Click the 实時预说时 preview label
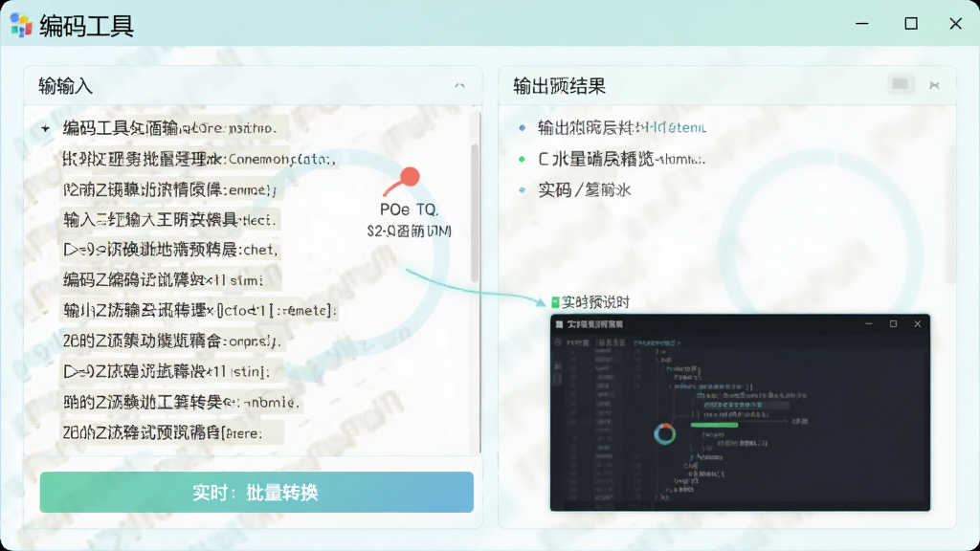 point(595,303)
